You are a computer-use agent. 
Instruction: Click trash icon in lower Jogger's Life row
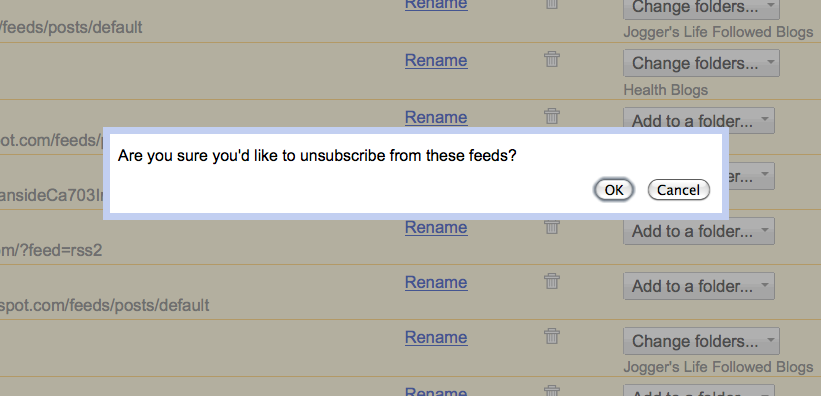pos(551,336)
